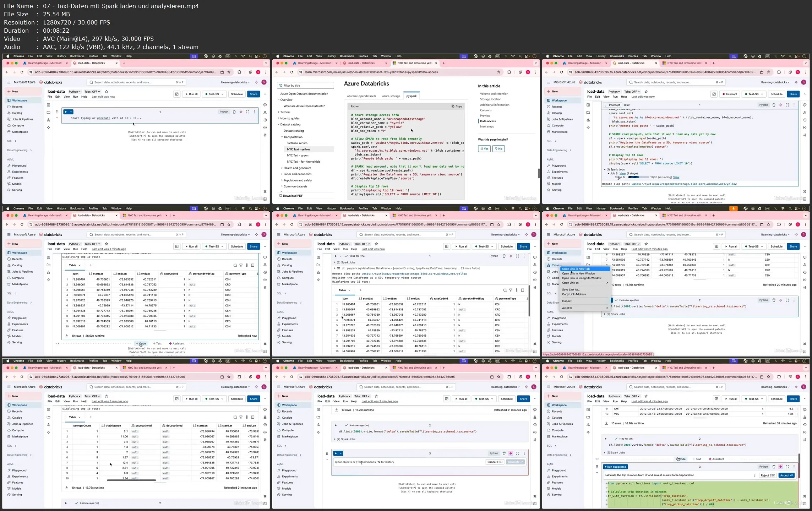The image size is (812, 511).
Task: Delete the empty Start typing cell
Action: pyautogui.click(x=234, y=112)
